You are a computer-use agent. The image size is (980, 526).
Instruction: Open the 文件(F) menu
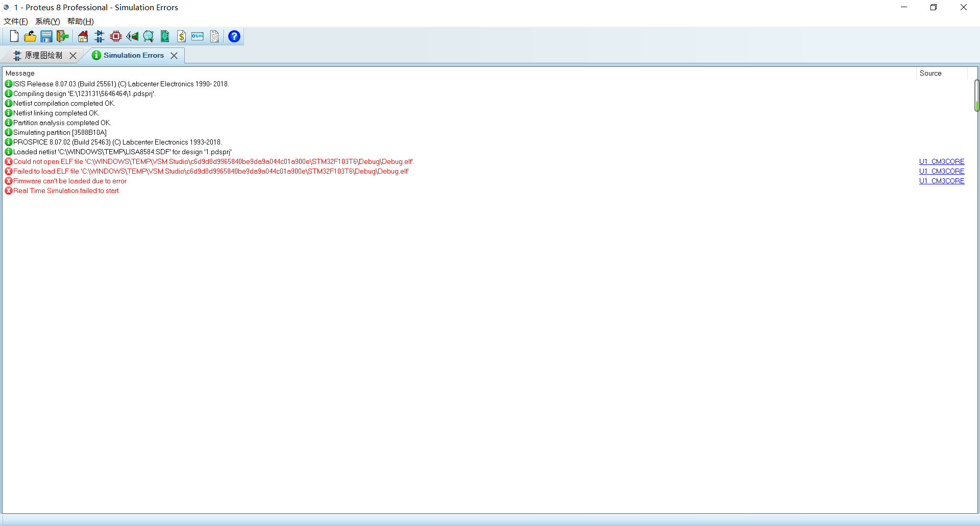[x=16, y=21]
